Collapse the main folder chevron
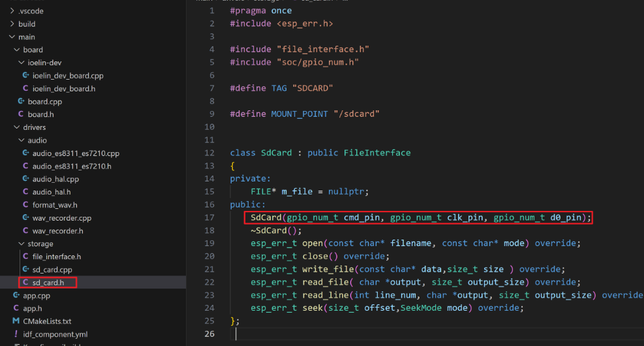This screenshot has width=644, height=346. pyautogui.click(x=12, y=37)
